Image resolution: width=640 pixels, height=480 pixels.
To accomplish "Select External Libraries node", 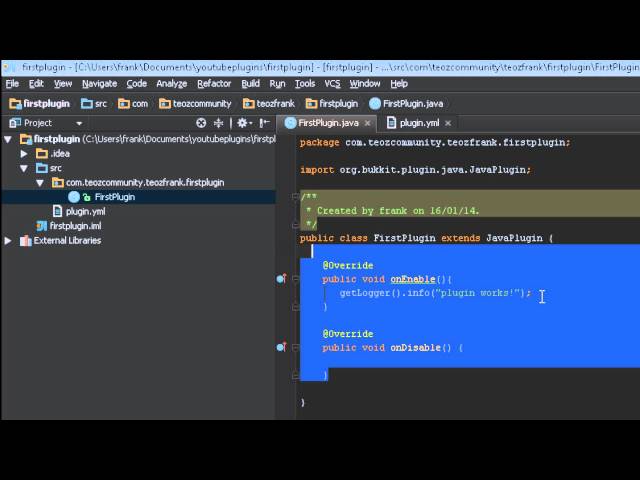I will (60, 241).
